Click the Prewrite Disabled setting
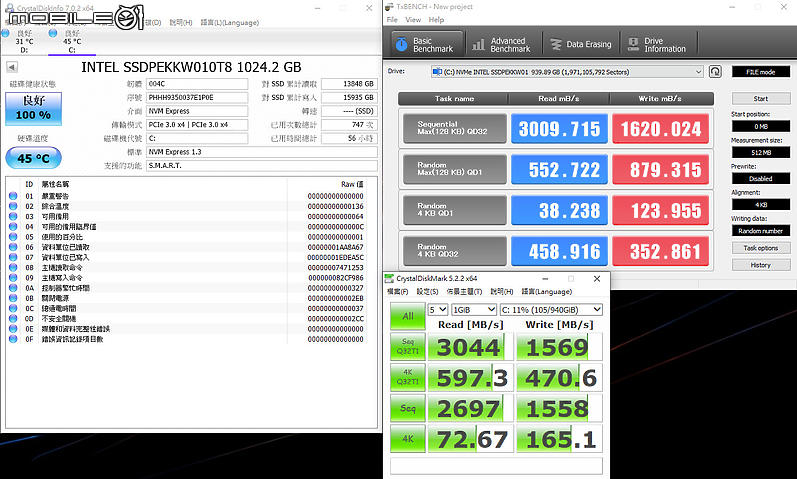This screenshot has width=797, height=479. tap(761, 178)
